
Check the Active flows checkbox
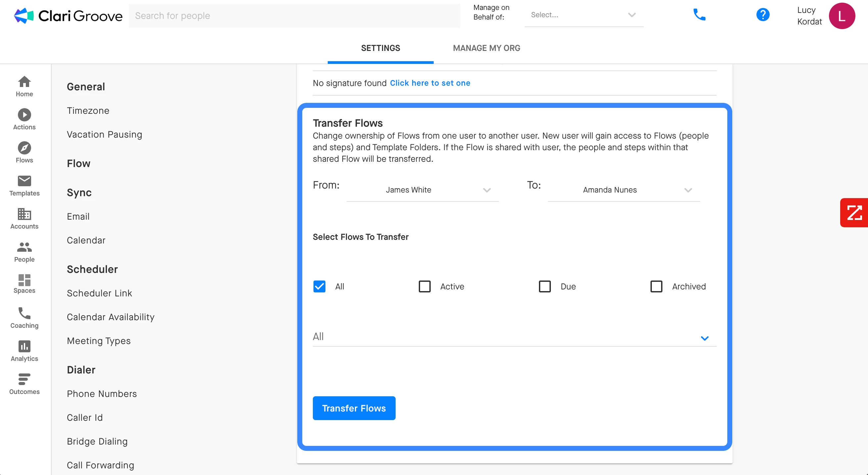tap(424, 286)
